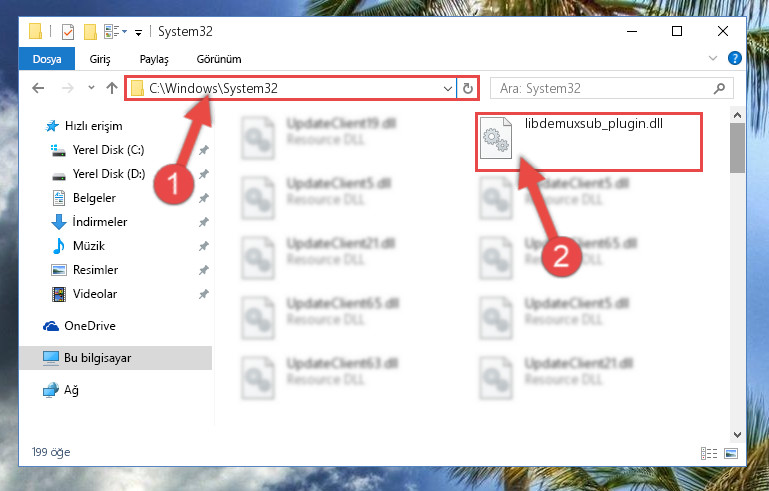Select Yerel Disk (C:) in sidebar
This screenshot has width=769, height=491.
(108, 150)
